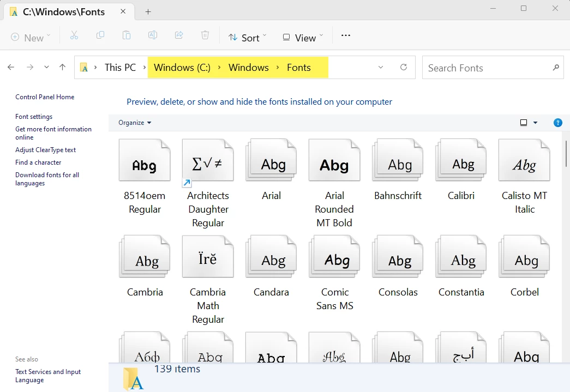Open Download fonts for all languages
The image size is (570, 392).
(47, 179)
